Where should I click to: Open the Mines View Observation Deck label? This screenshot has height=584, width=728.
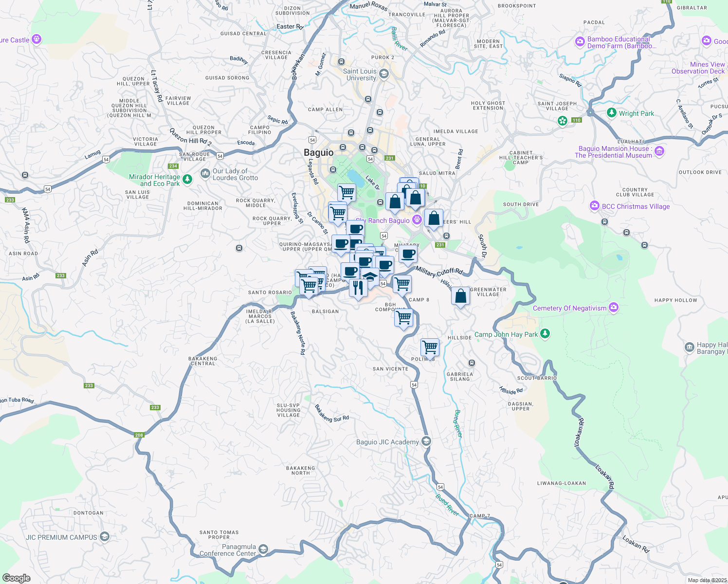[x=699, y=68]
